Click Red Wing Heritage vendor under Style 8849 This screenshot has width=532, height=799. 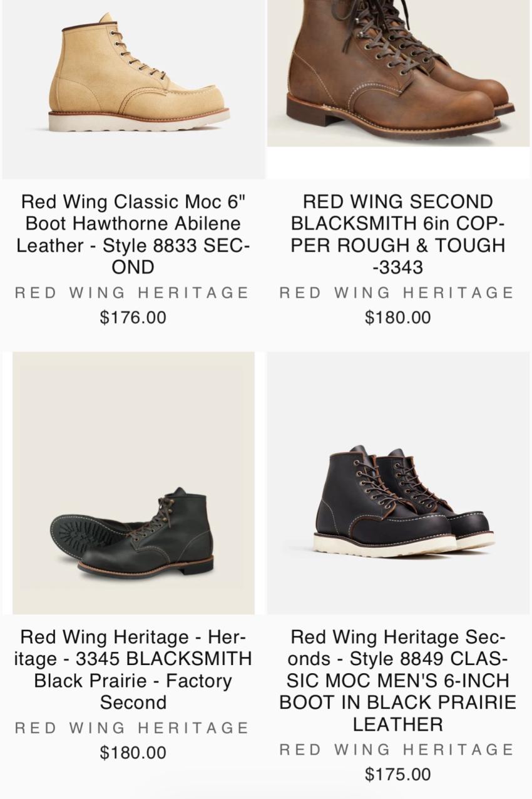pos(397,750)
